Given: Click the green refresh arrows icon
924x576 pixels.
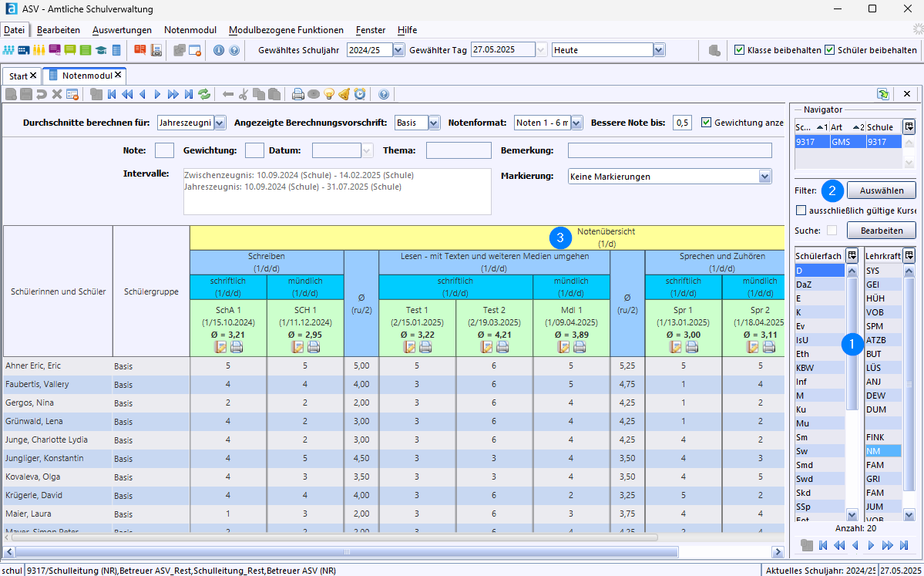Looking at the screenshot, I should [x=204, y=94].
